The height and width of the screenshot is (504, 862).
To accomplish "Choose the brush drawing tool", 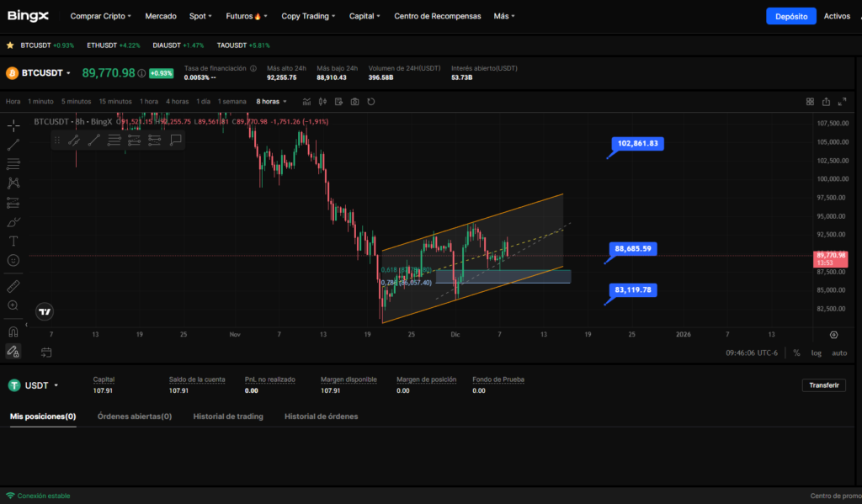I will (13, 222).
